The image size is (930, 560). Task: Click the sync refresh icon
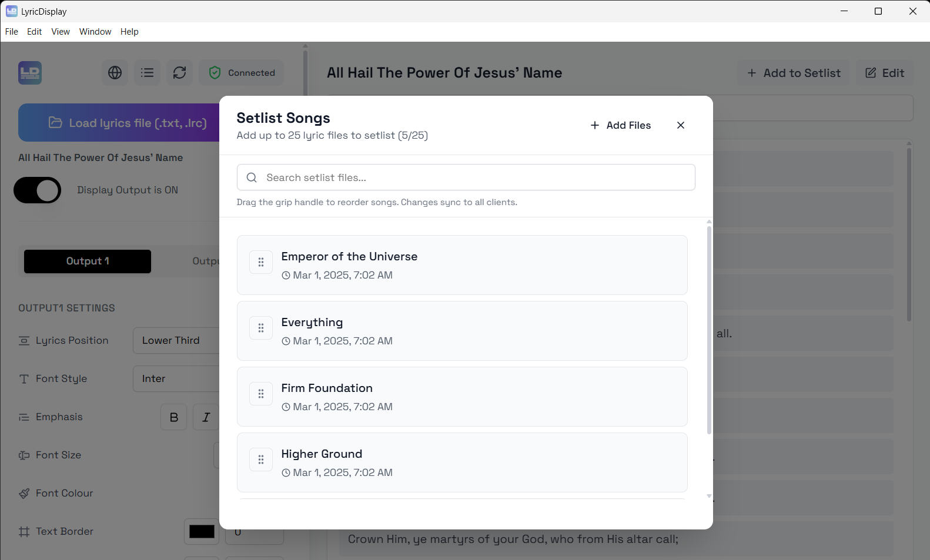click(179, 73)
